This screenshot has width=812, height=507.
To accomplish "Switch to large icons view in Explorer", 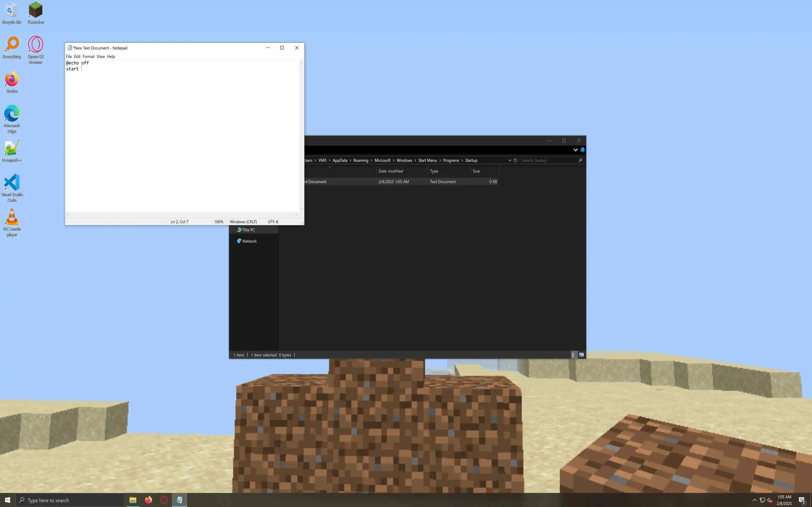I will [581, 355].
